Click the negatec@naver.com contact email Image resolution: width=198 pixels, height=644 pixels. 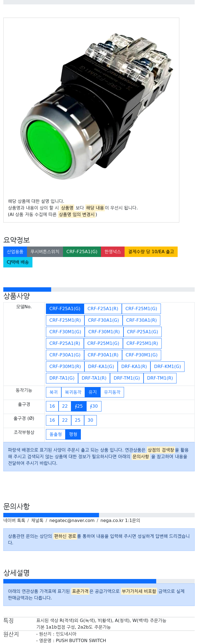click(x=72, y=521)
